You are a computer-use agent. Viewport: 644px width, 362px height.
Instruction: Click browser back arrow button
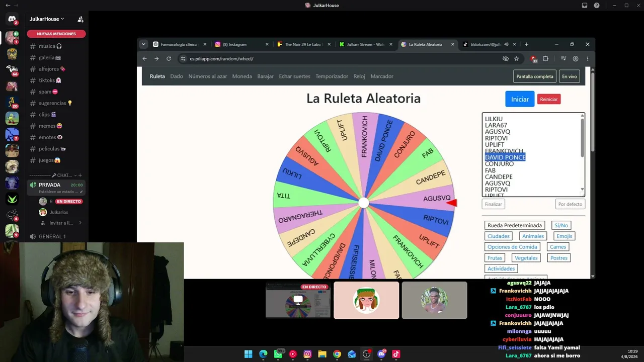[144, 59]
